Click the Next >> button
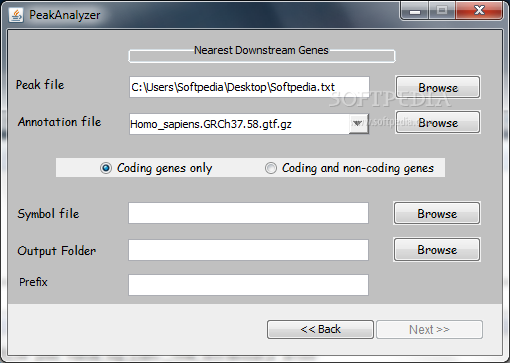 [x=429, y=329]
